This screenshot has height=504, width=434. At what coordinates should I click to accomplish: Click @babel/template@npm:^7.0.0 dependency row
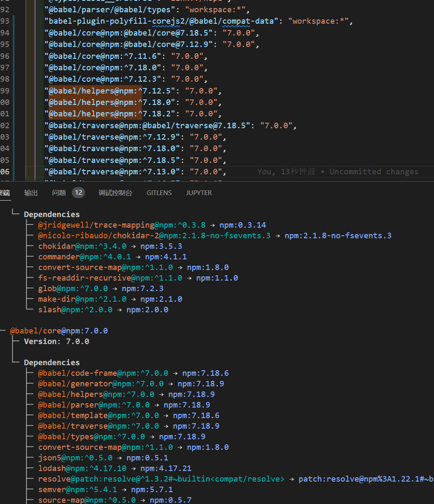[x=129, y=416]
